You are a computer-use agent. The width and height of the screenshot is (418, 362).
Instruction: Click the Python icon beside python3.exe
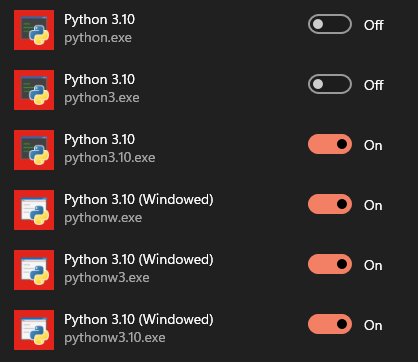click(34, 90)
